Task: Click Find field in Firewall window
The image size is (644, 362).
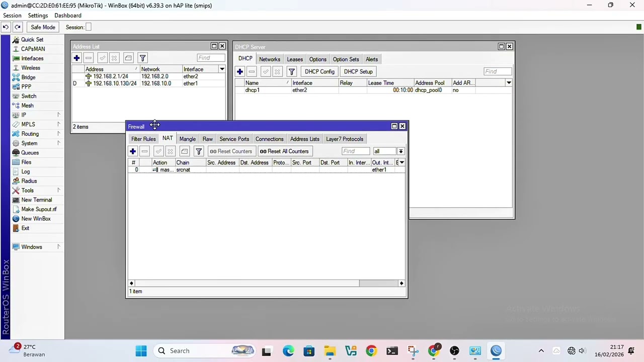Action: (x=356, y=151)
